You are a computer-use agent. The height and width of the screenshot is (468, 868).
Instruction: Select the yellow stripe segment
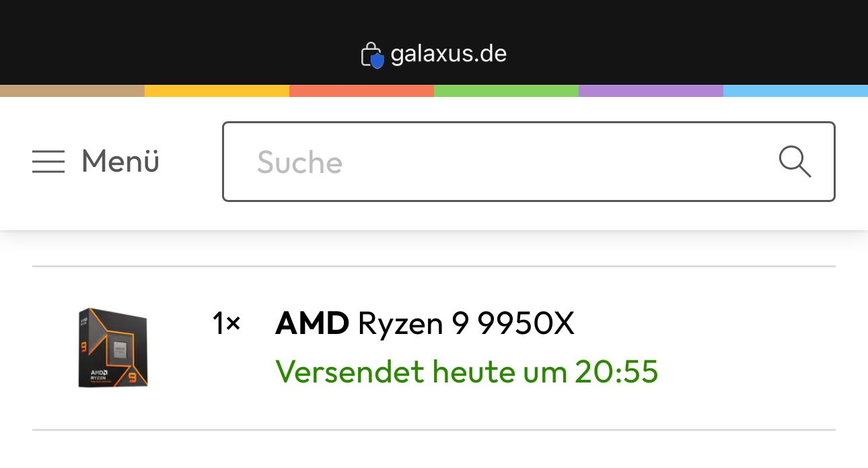point(217,91)
